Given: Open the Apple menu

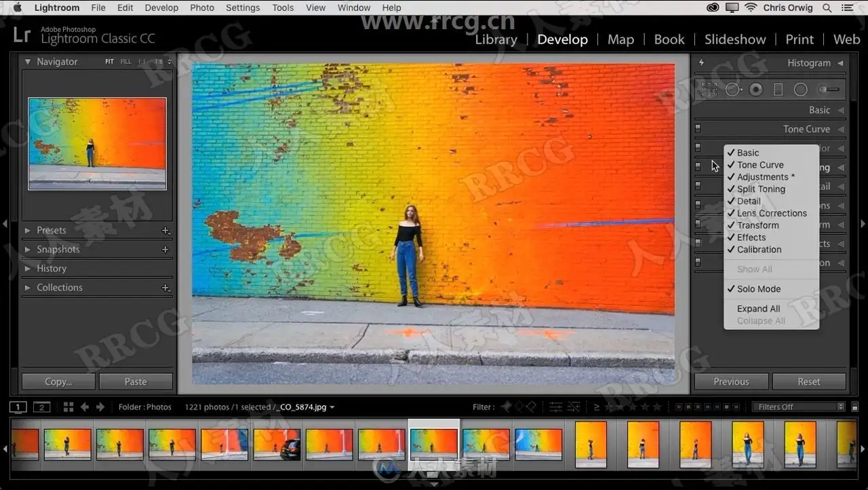Looking at the screenshot, I should pos(18,8).
